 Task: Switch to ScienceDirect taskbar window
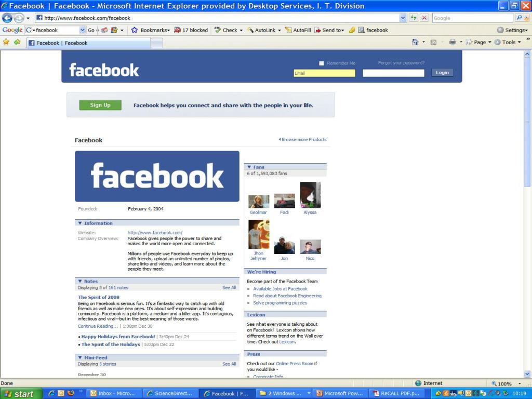[x=170, y=394]
